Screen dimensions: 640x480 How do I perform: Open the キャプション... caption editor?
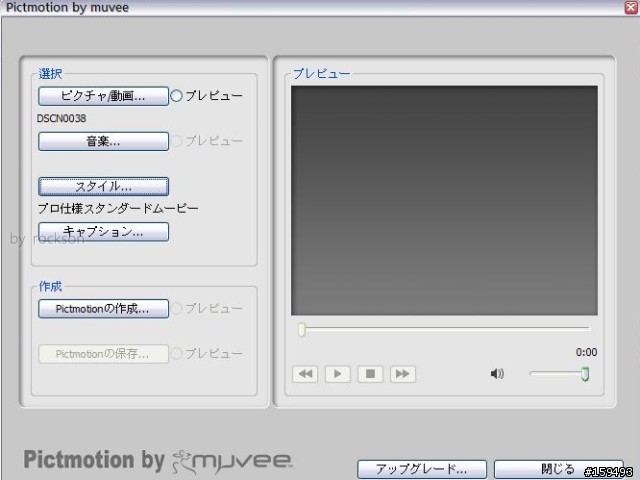(103, 232)
